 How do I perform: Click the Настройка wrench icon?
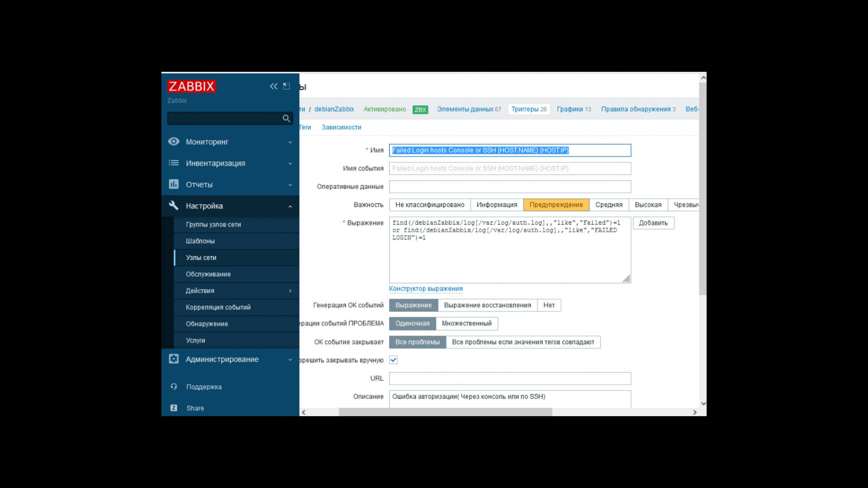(174, 206)
